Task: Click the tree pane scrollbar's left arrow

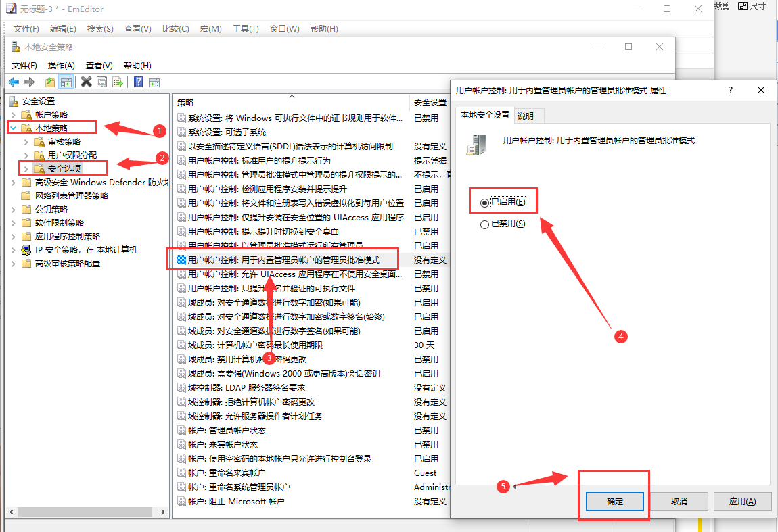Action: click(12, 512)
